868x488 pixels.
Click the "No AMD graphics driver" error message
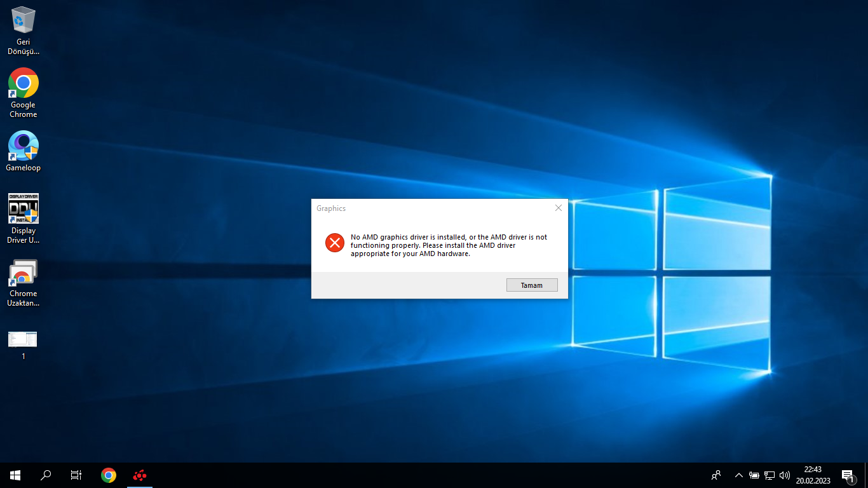tap(449, 245)
